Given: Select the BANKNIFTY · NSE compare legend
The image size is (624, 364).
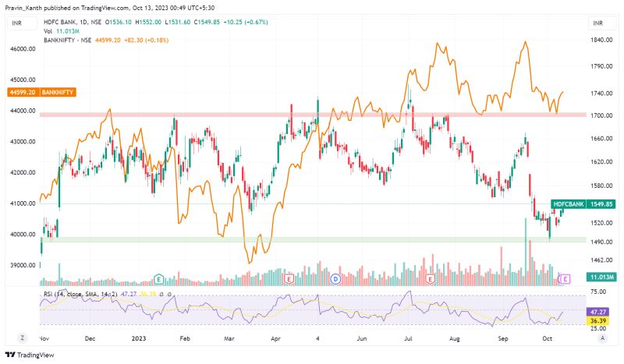Looking at the screenshot, I should (67, 41).
